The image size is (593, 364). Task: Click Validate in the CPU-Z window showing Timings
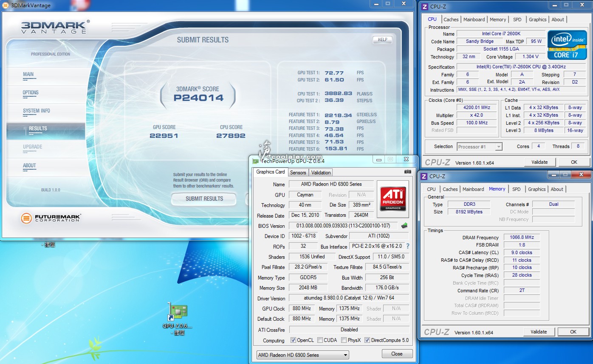pos(539,332)
